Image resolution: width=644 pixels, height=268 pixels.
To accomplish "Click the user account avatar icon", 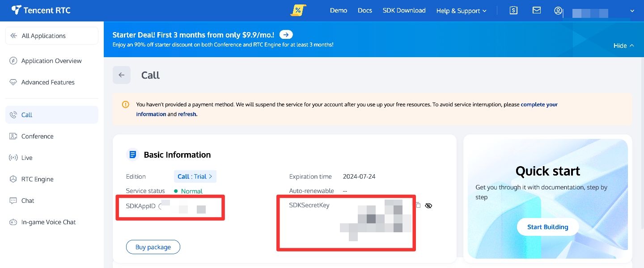I will coord(558,10).
